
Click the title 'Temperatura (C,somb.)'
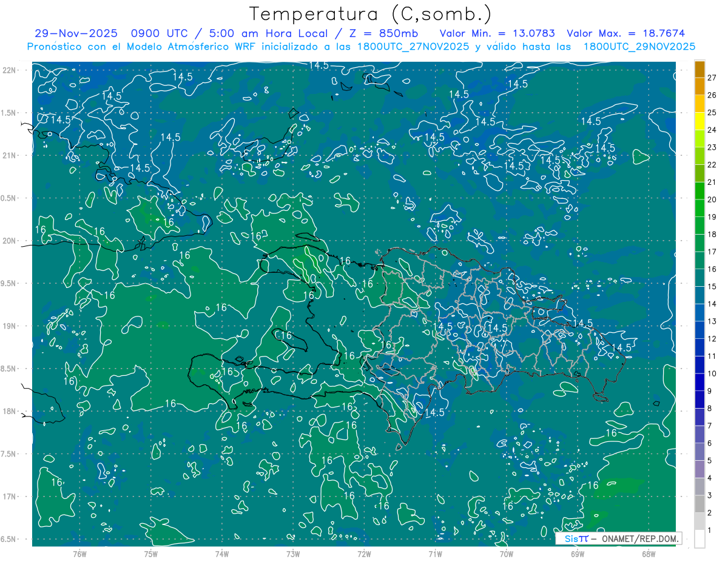click(x=371, y=15)
